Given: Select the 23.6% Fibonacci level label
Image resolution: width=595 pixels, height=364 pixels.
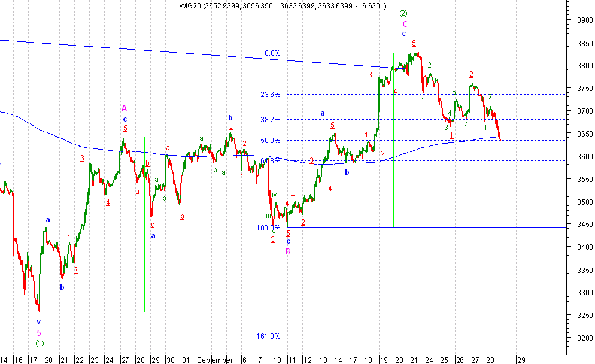Looking at the screenshot, I should tap(270, 95).
